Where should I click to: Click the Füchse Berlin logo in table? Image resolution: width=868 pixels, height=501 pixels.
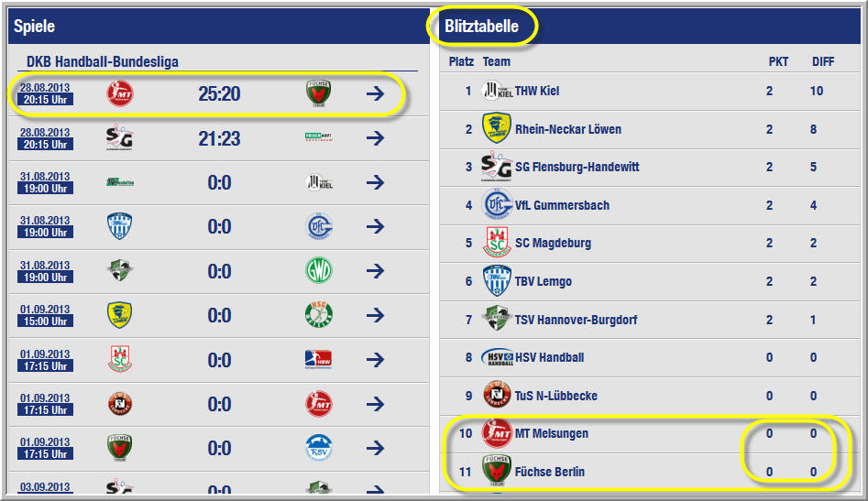point(497,472)
